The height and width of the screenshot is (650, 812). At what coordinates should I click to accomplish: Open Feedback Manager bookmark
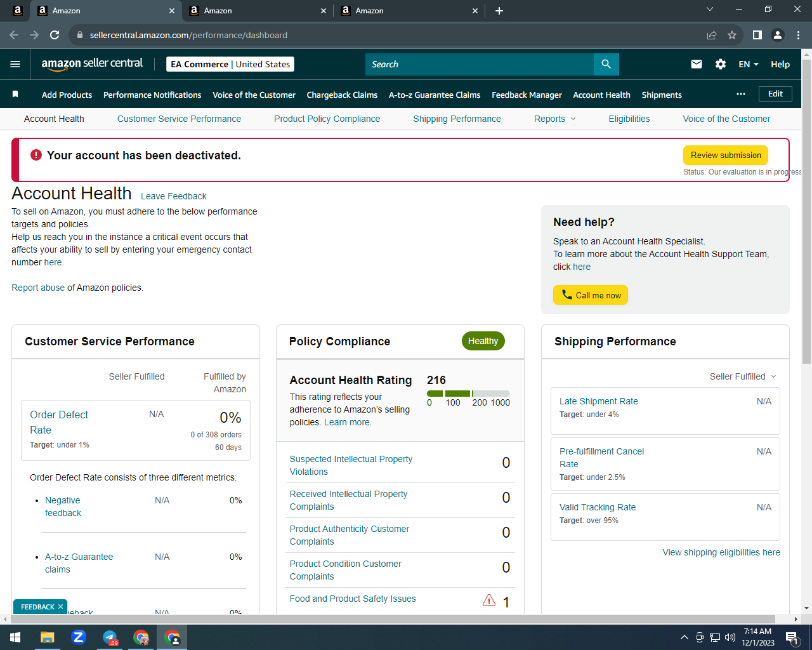pos(527,95)
